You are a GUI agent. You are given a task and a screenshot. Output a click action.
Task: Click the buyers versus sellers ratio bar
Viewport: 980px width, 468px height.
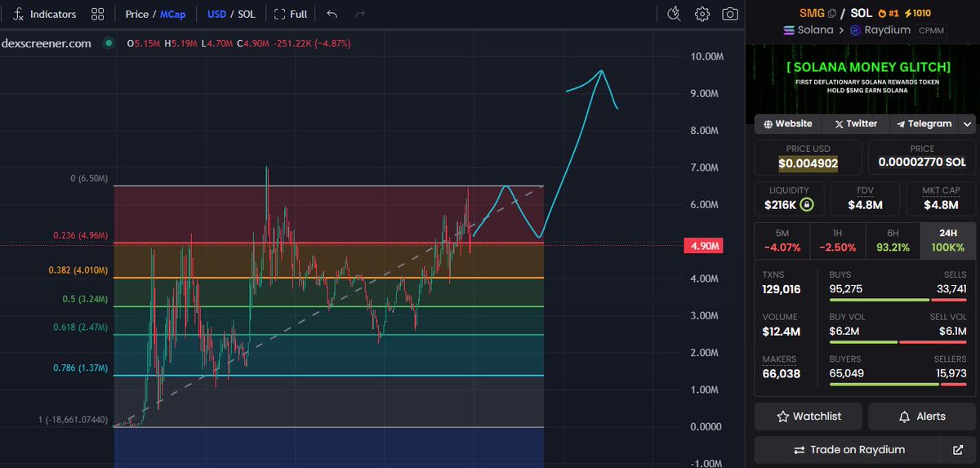(x=898, y=385)
